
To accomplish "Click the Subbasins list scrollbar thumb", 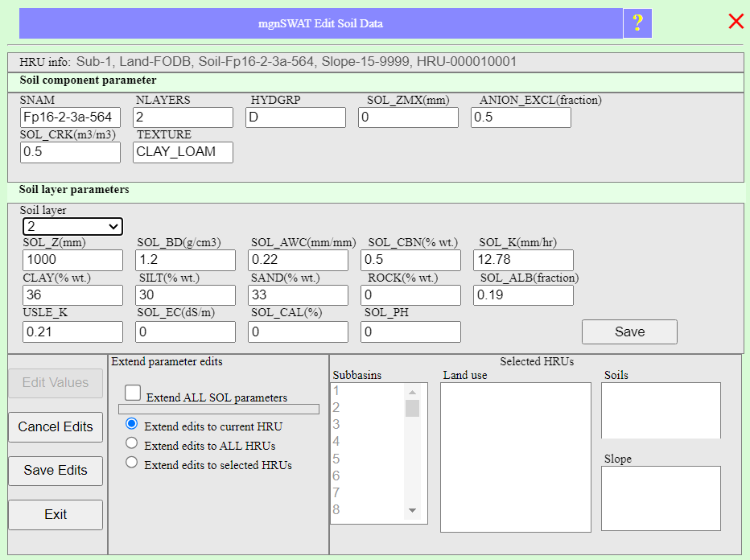I will pyautogui.click(x=412, y=409).
